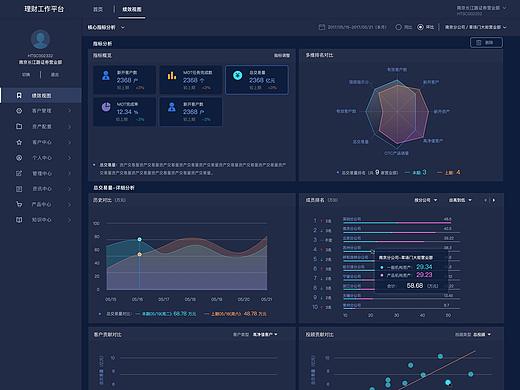Click the 资产配置 folder icon
The height and width of the screenshot is (390, 520).
pyautogui.click(x=19, y=126)
